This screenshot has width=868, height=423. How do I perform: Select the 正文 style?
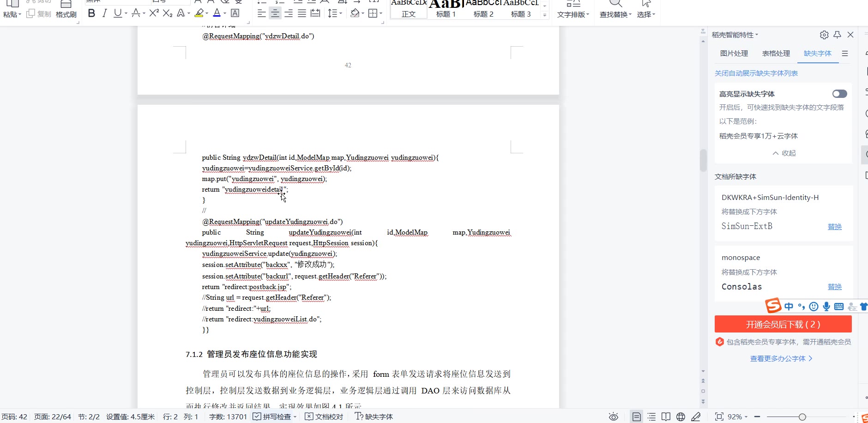[409, 9]
